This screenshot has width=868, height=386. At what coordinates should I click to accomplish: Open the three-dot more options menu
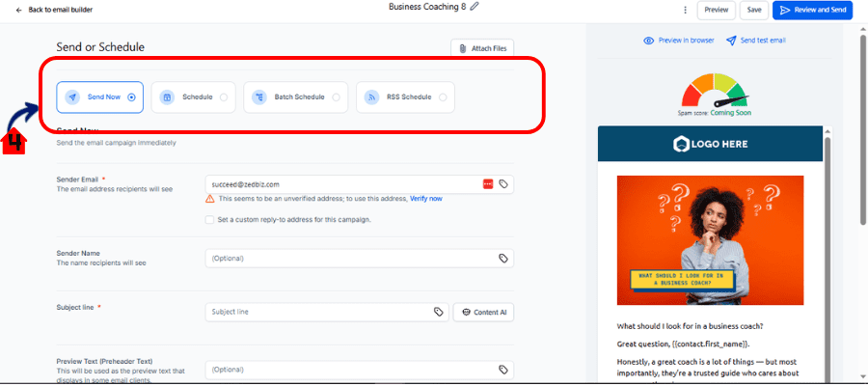click(x=685, y=10)
